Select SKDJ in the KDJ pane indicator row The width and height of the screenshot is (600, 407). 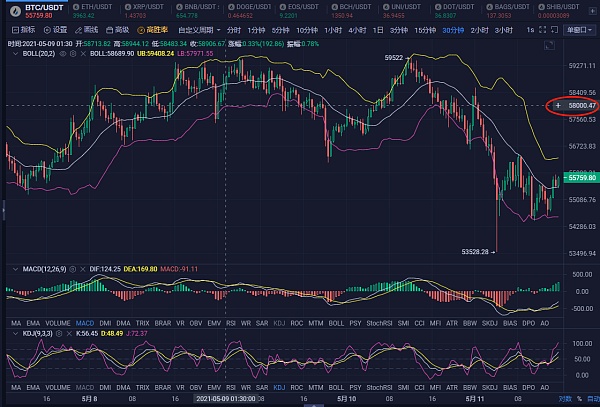[x=489, y=387]
